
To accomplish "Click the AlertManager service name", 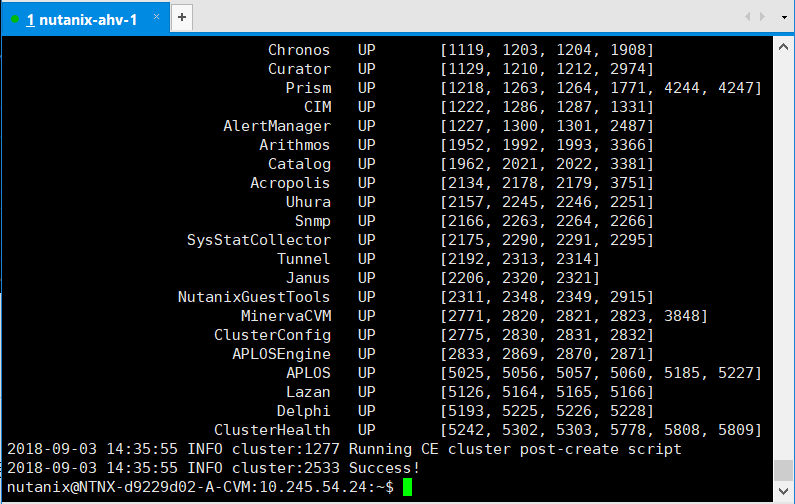I will pyautogui.click(x=277, y=126).
